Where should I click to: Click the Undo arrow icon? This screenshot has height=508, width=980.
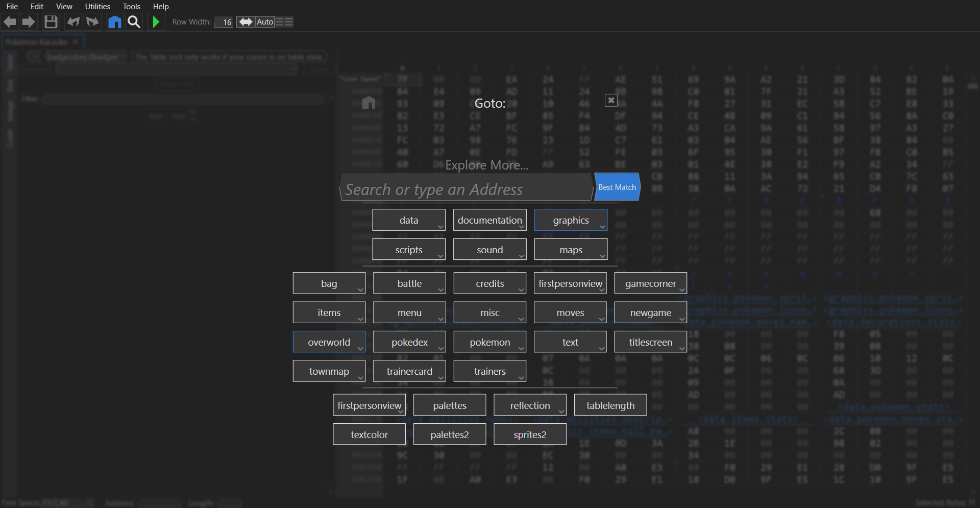[73, 22]
